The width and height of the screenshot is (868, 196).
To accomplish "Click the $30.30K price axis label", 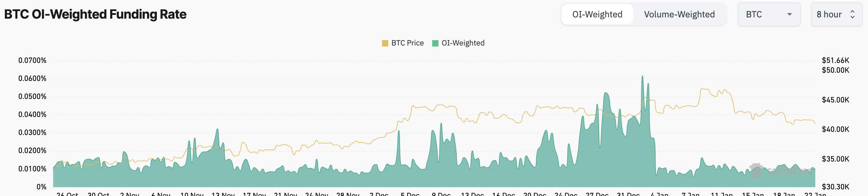I will [x=835, y=187].
